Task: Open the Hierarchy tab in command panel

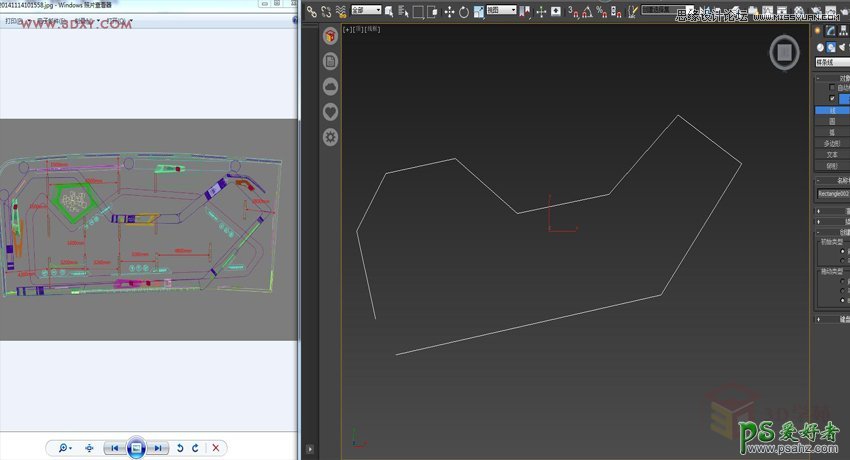Action: point(843,30)
